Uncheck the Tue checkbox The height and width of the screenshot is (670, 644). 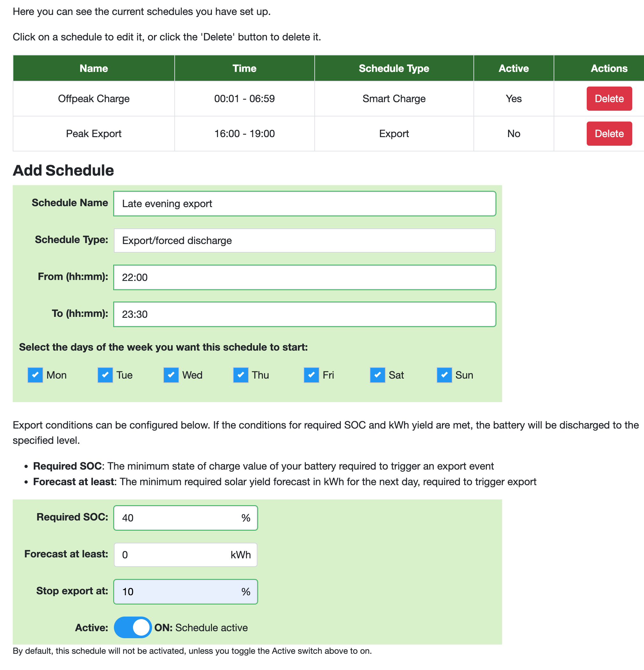coord(105,375)
